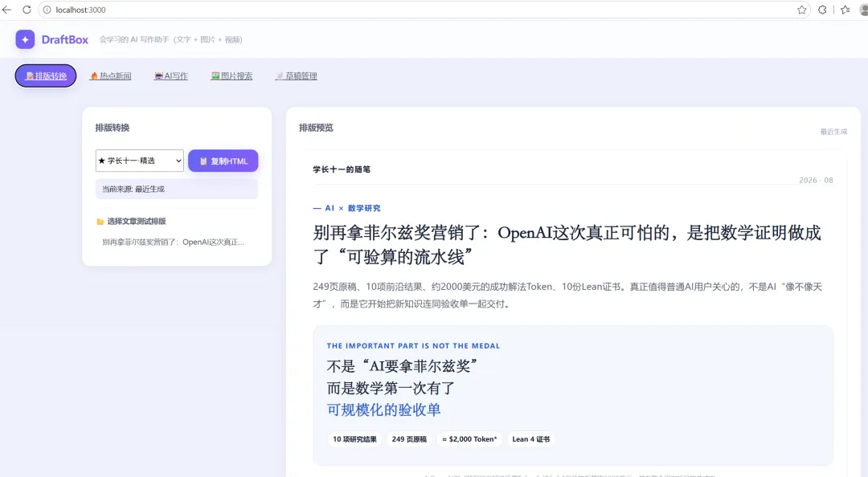Click the 学长十一的随笔 preview title
The height and width of the screenshot is (477, 868).
[x=342, y=169]
